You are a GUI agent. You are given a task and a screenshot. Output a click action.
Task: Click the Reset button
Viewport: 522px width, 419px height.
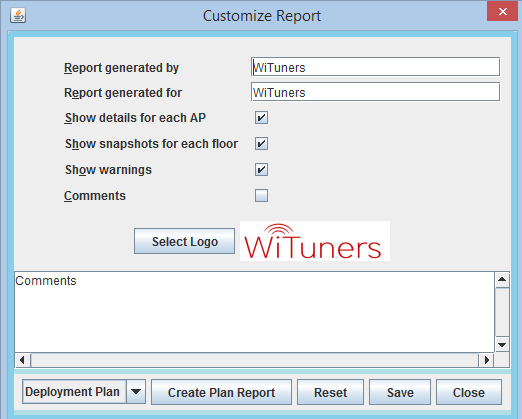click(x=330, y=392)
